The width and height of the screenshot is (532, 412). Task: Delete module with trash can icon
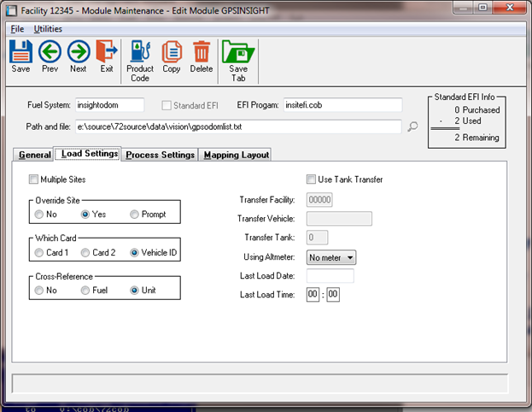pos(202,53)
